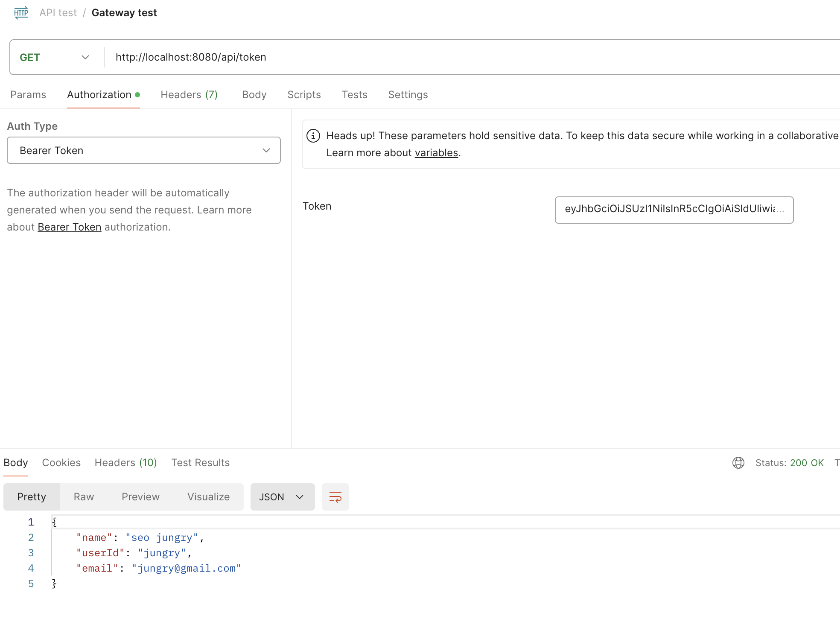The width and height of the screenshot is (840, 619).
Task: Toggle word wrap in the response body
Action: point(335,497)
